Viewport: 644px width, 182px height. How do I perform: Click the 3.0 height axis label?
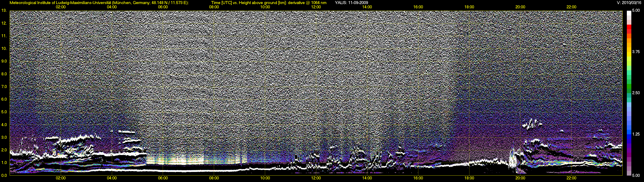[4, 137]
